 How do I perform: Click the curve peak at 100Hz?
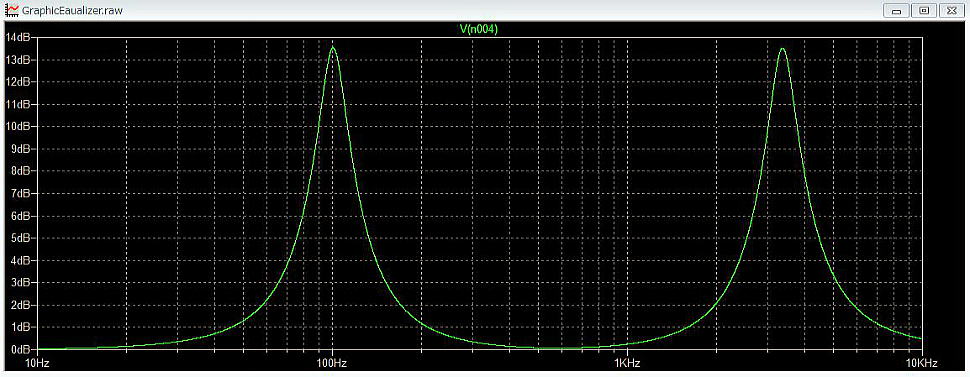pos(333,47)
